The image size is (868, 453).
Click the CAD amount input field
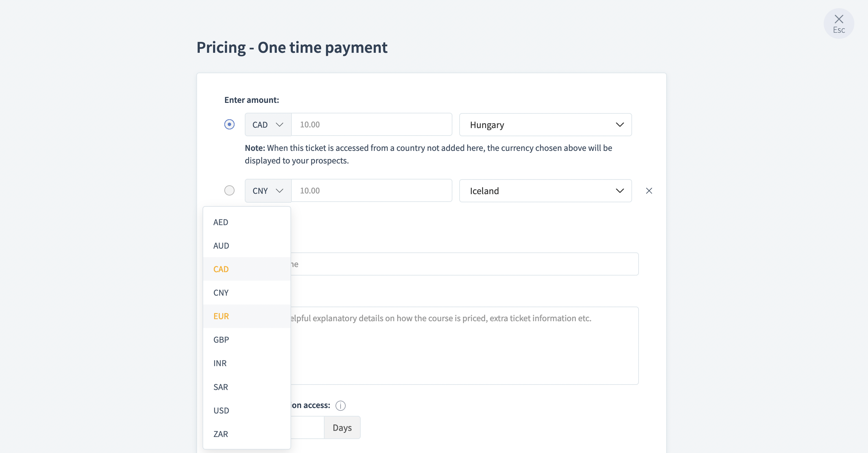click(372, 125)
